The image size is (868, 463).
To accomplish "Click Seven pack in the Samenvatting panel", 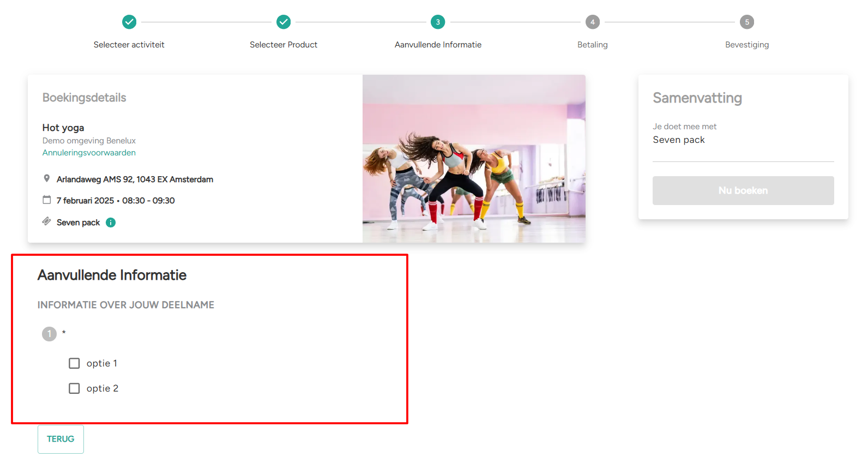I will (x=679, y=140).
